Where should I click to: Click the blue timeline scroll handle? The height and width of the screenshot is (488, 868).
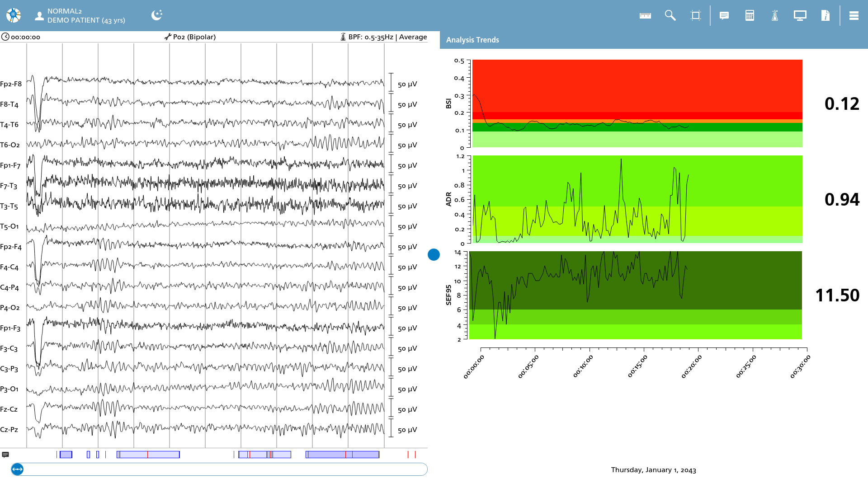point(17,469)
